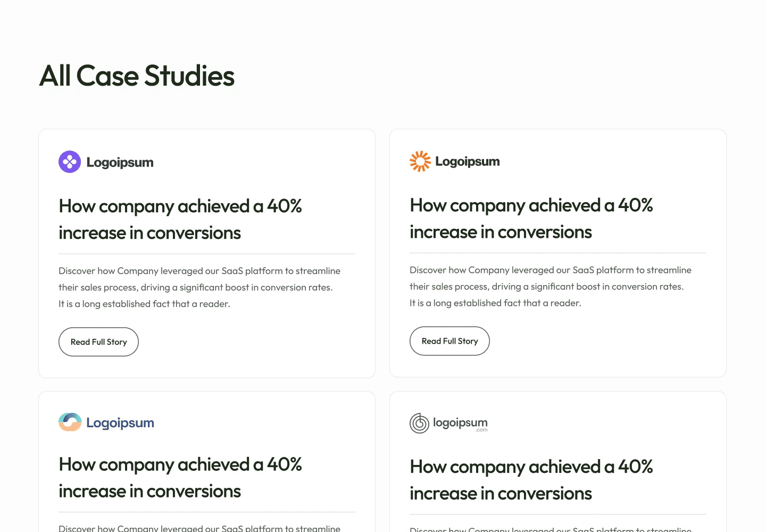Click the purple clover Logoipsum icon
Screen dimensions: 766x532
pyautogui.click(x=70, y=162)
